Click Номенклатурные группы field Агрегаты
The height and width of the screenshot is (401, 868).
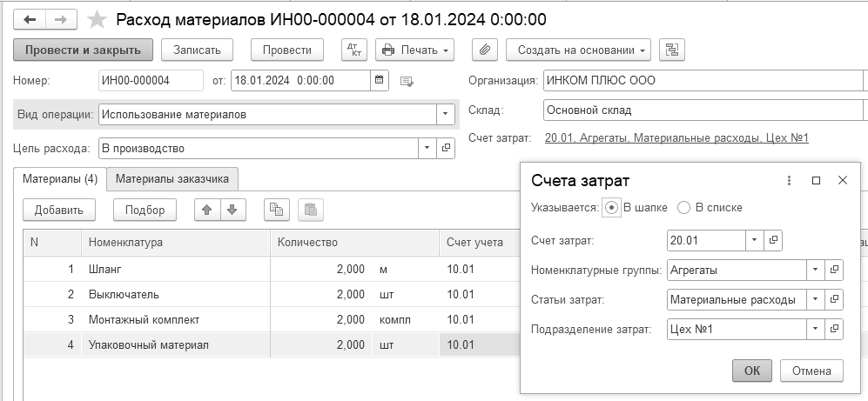pyautogui.click(x=737, y=270)
